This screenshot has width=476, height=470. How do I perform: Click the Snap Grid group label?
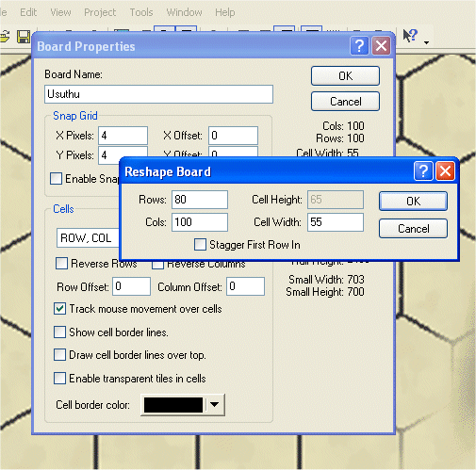pos(75,116)
